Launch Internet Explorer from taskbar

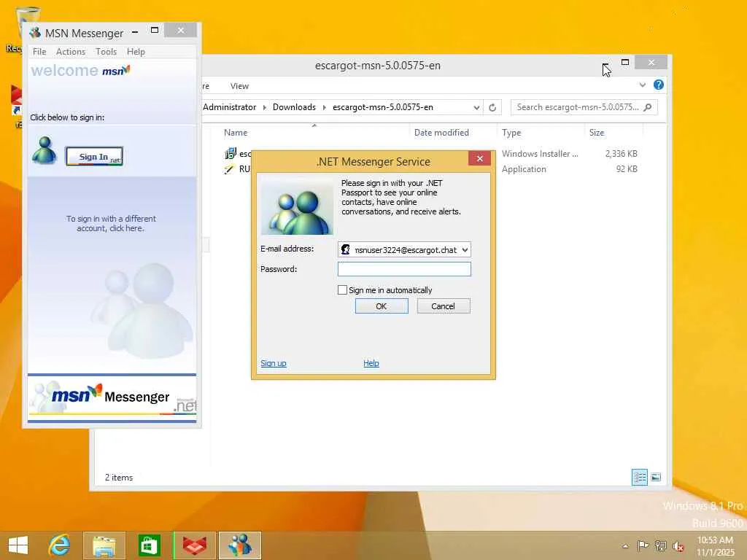coord(60,545)
